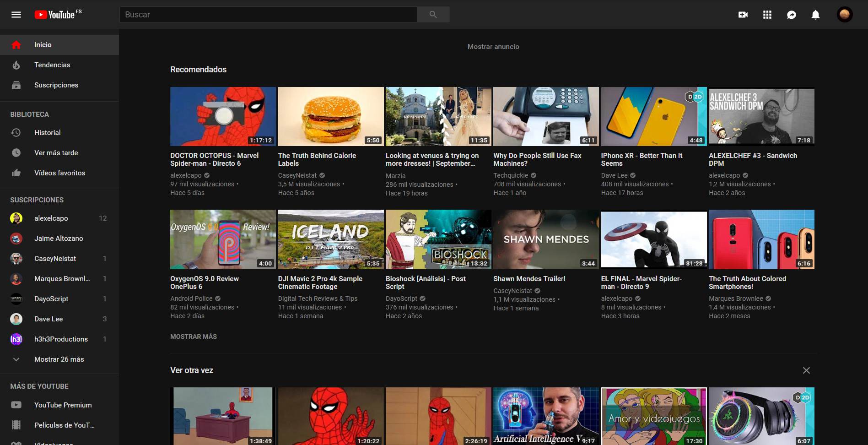This screenshot has width=868, height=445.
Task: Click the h3h3Productions sidebar avatar
Action: tap(16, 339)
